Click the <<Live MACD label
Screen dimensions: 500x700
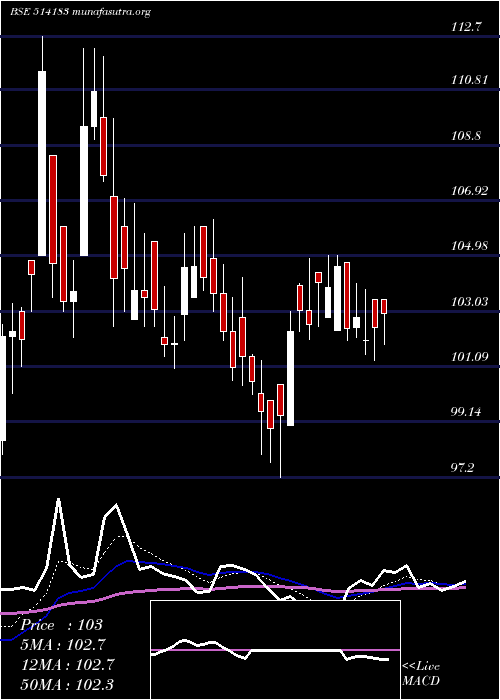(421, 674)
